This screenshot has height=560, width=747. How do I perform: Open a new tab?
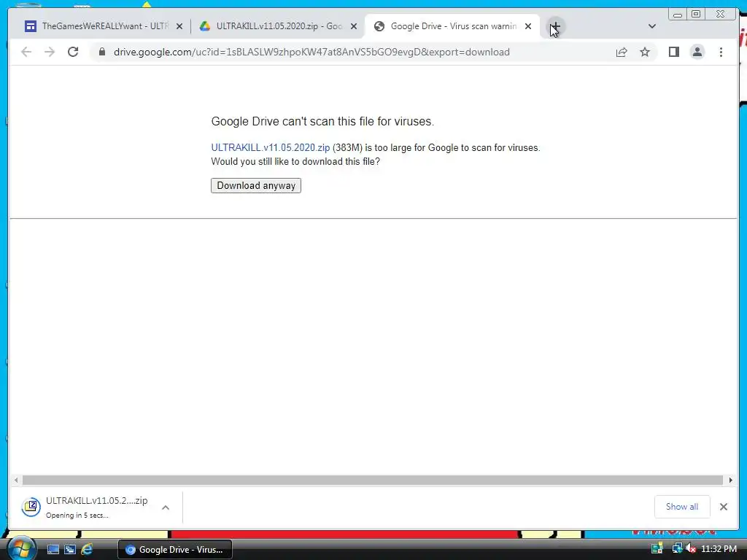[555, 27]
